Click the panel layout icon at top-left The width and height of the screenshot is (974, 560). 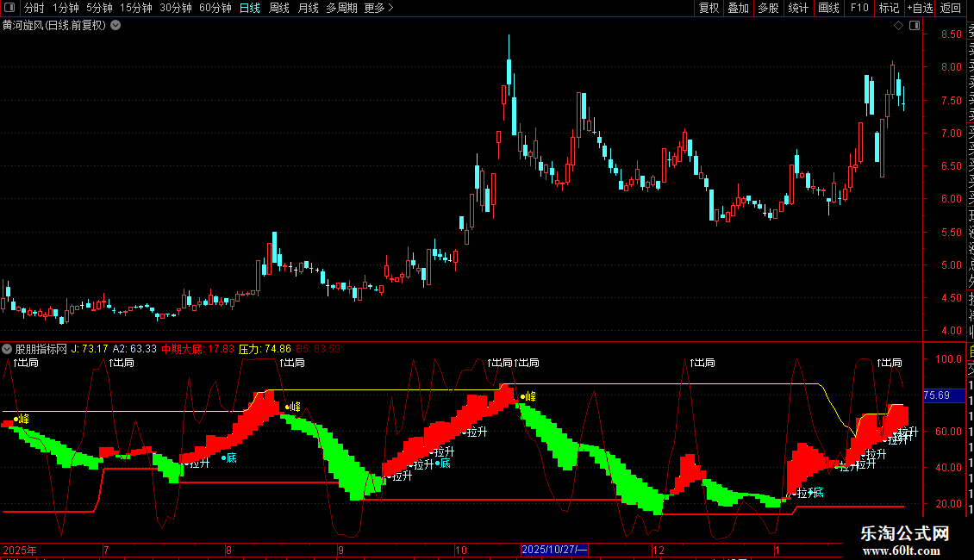[9, 8]
